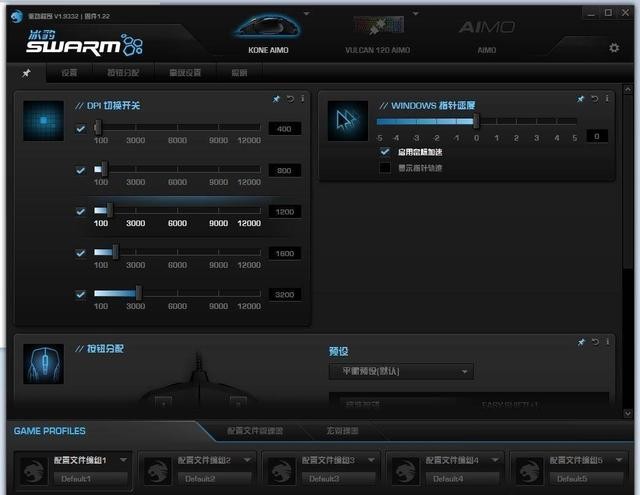Uncheck the 启用鼠标加速 acceleration checkbox
640x495 pixels.
(x=384, y=152)
